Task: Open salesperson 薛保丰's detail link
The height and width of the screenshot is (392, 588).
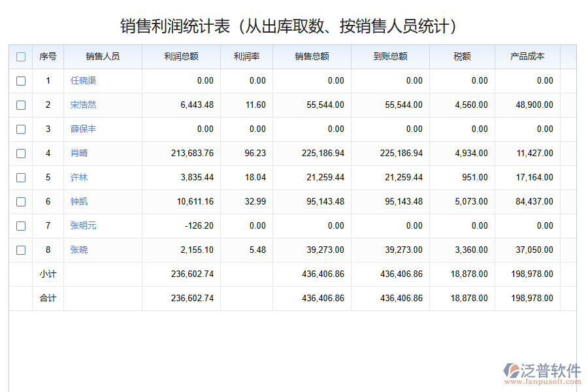Action: [x=84, y=129]
